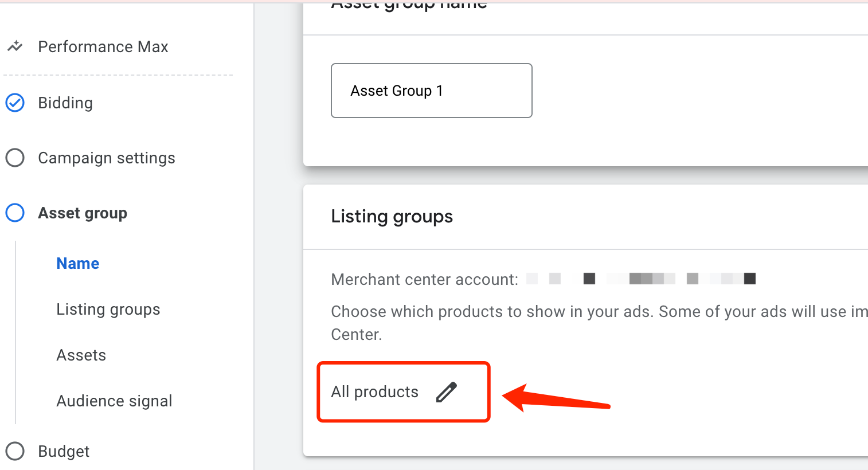The image size is (868, 470).
Task: Click the pencil icon to edit All products
Action: [x=447, y=391]
